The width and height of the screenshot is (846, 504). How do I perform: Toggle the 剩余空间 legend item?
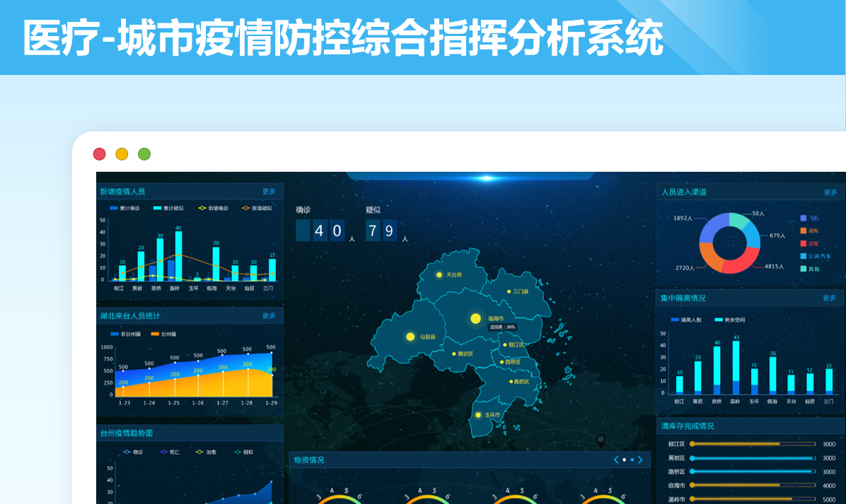click(730, 320)
